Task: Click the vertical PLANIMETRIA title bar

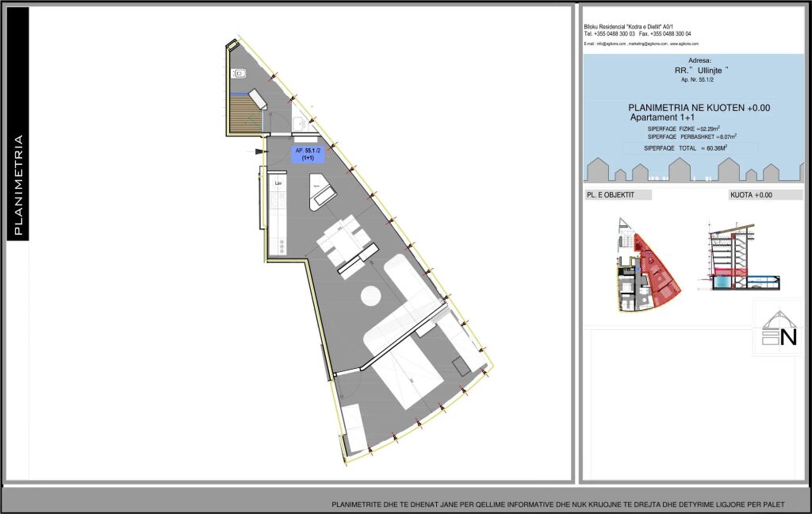Action: 18,124
